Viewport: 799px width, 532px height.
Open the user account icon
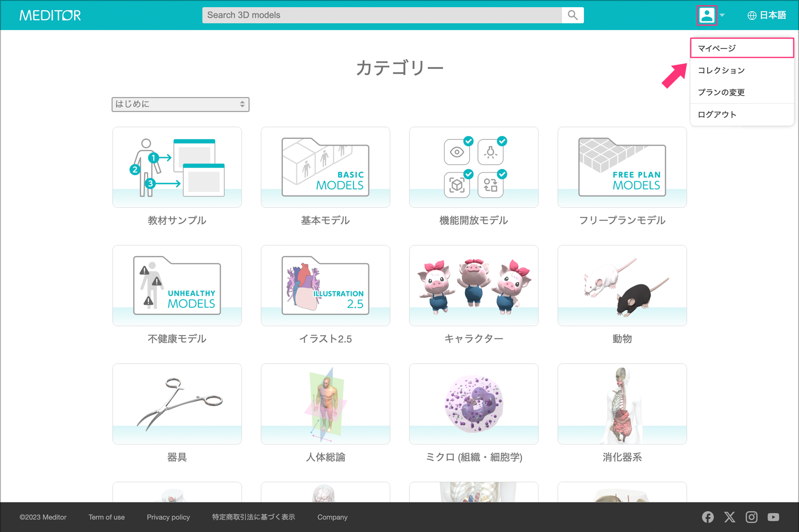coord(707,15)
